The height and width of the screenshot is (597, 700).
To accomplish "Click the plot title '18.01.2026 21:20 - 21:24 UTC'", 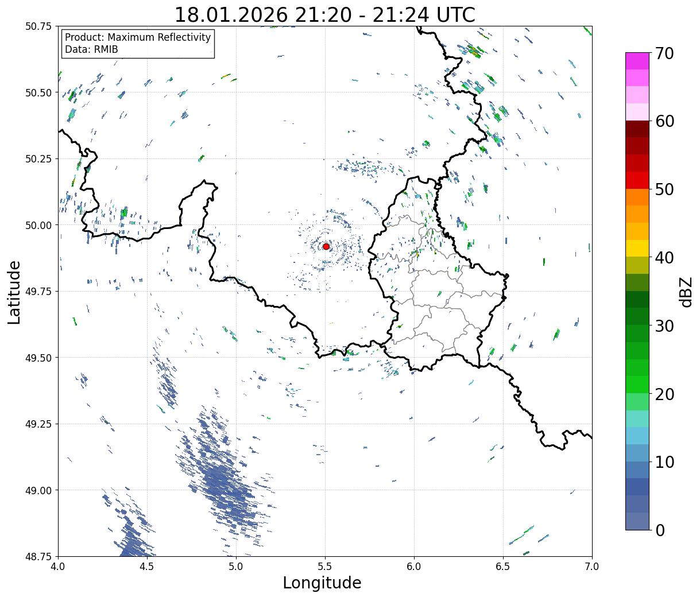I will coord(324,14).
